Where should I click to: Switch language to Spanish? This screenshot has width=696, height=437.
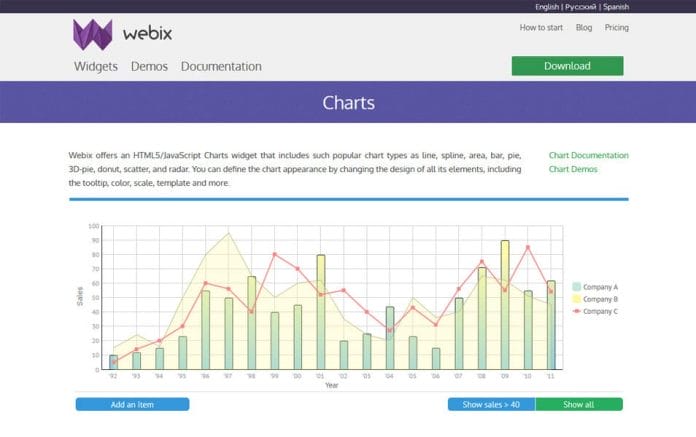tap(616, 7)
